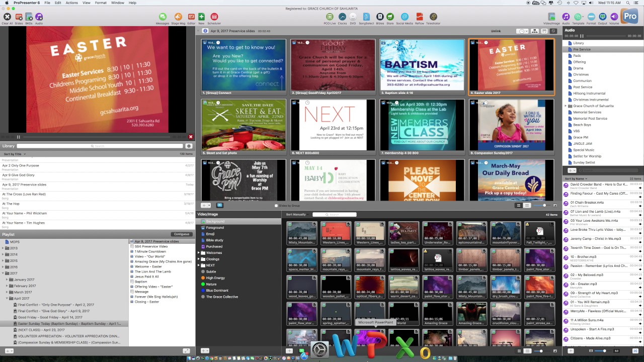This screenshot has height=362, width=644.
Task: Open At The Cross library song
Action: pos(98,195)
